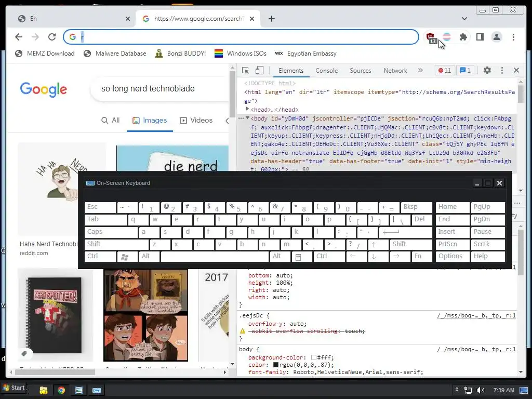Click the black rgba color swatch
Screen dimensions: 532x399
pyautogui.click(x=275, y=365)
